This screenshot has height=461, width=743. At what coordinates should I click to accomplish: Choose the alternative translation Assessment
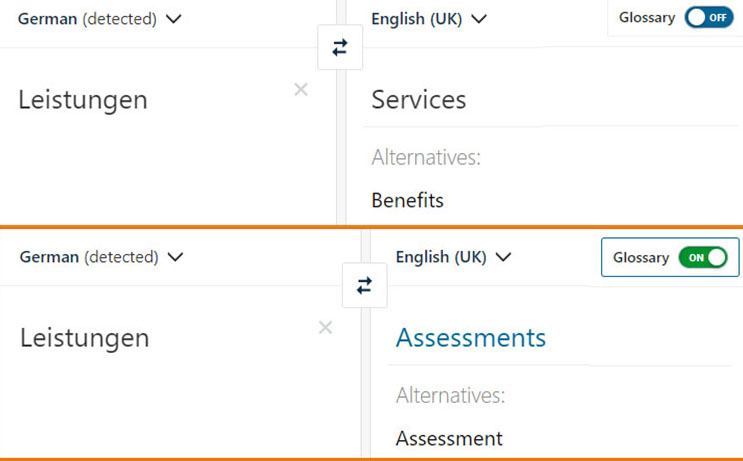click(449, 439)
